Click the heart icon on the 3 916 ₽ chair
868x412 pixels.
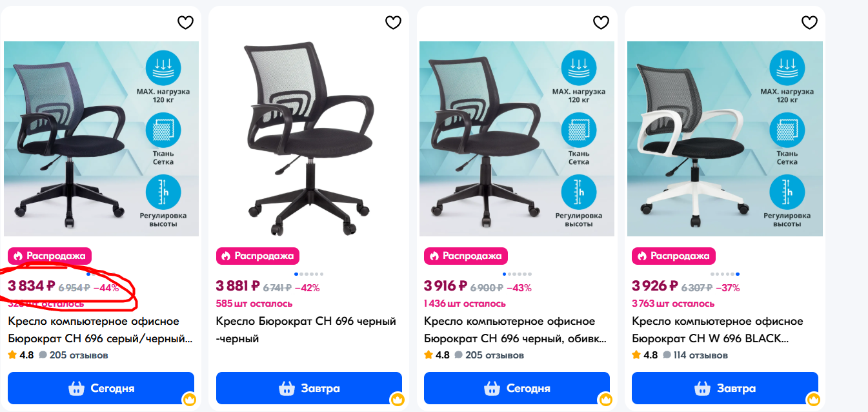point(601,23)
